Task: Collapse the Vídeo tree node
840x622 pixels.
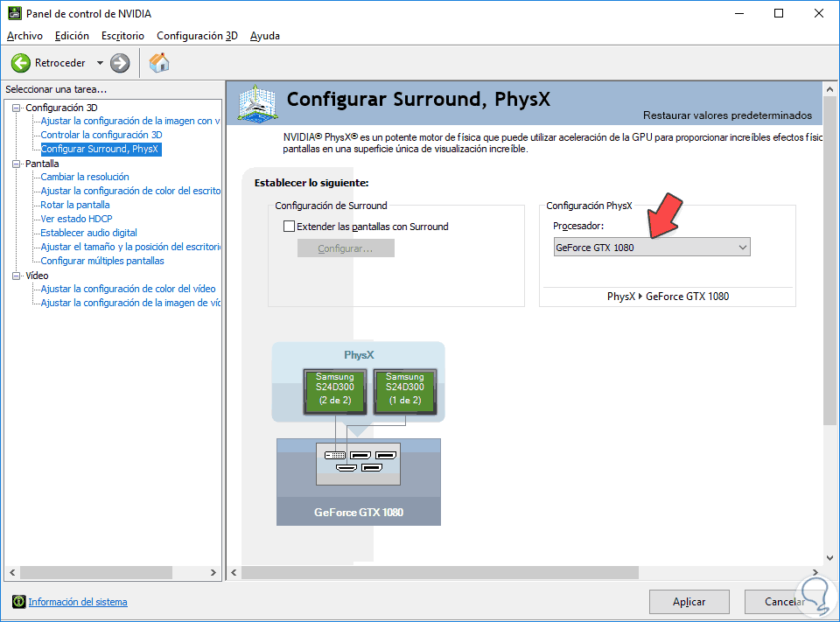Action: 17,276
